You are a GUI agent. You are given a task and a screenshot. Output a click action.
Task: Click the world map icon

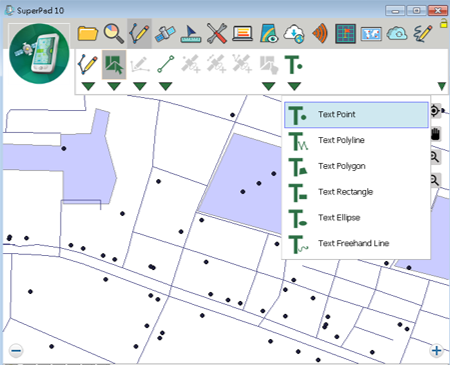point(371,34)
